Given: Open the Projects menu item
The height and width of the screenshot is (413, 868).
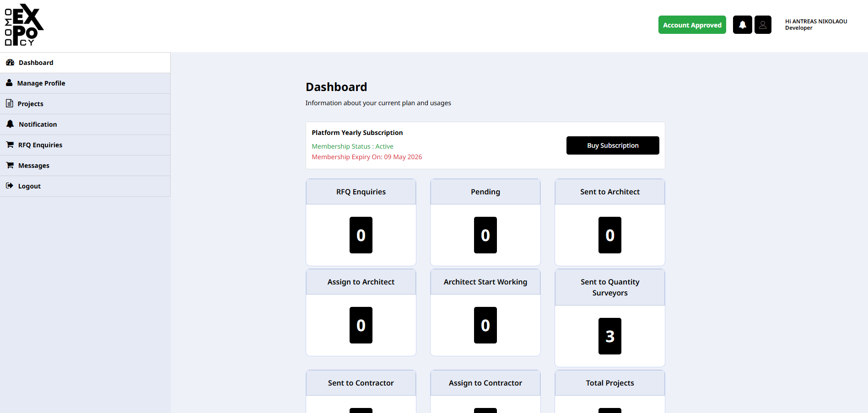Looking at the screenshot, I should click(85, 104).
